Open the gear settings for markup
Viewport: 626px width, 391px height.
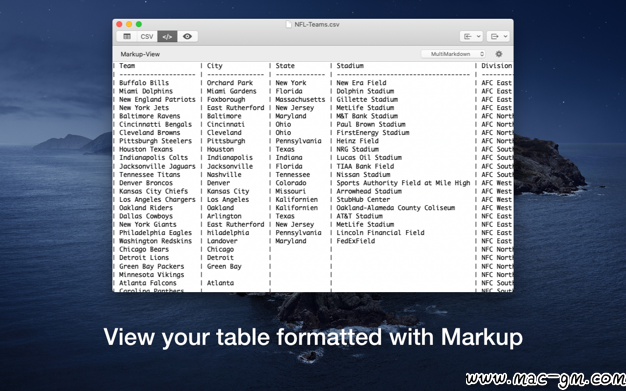point(499,54)
